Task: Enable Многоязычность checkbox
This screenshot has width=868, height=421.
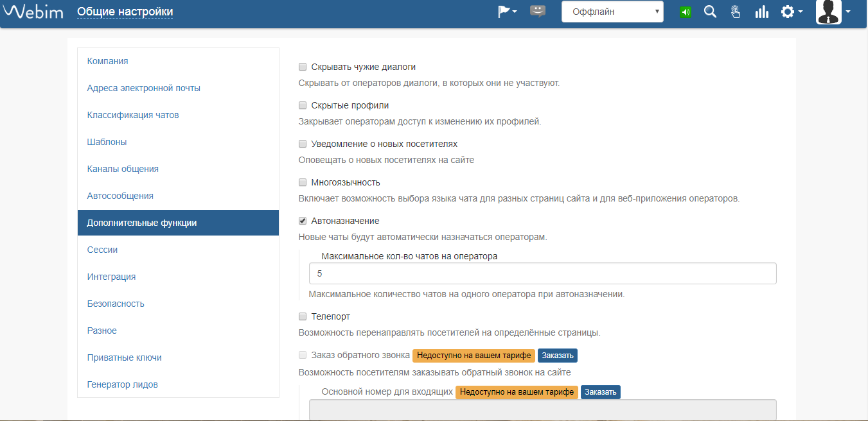Action: coord(303,182)
